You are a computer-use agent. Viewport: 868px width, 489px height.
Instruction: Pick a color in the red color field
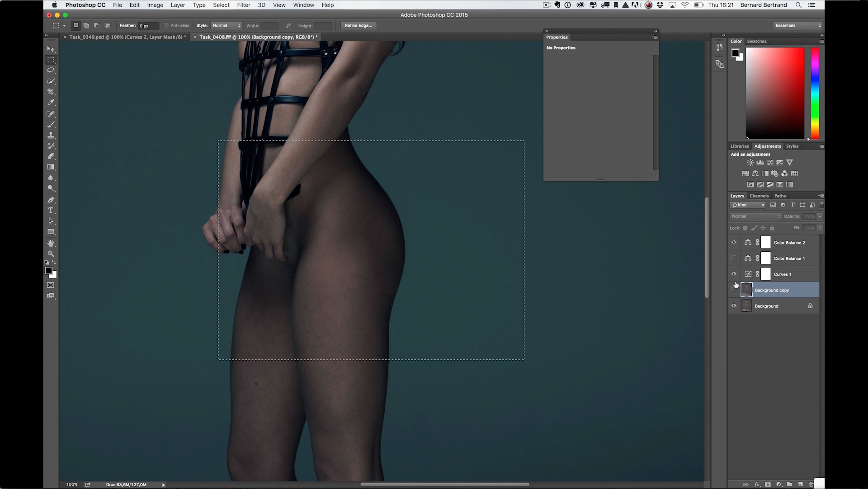pos(775,93)
